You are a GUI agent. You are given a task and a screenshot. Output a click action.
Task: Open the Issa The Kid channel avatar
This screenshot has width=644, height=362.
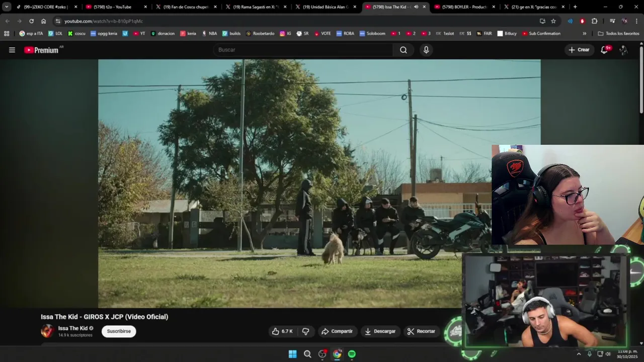click(47, 331)
